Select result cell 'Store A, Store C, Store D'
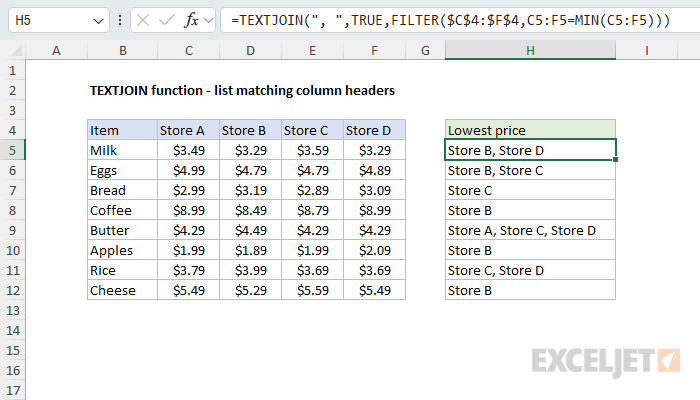Viewport: 700px width, 400px height. click(x=530, y=230)
